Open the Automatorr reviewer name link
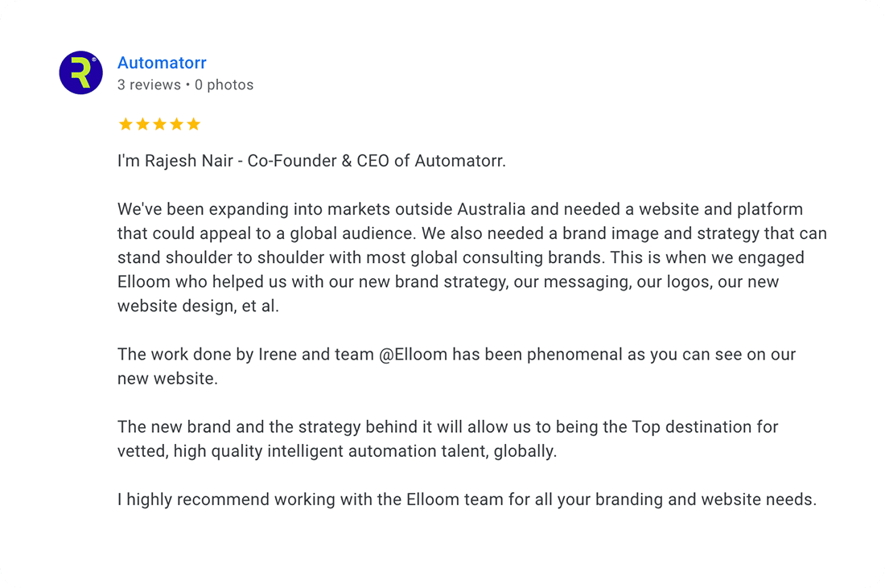This screenshot has width=885, height=588. click(x=162, y=63)
